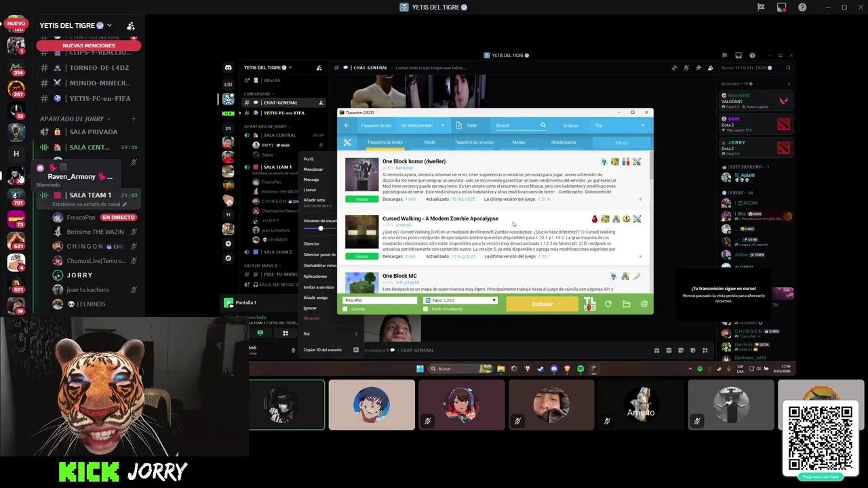
Task: Choose Silenciar in user context menu
Action: [x=311, y=243]
